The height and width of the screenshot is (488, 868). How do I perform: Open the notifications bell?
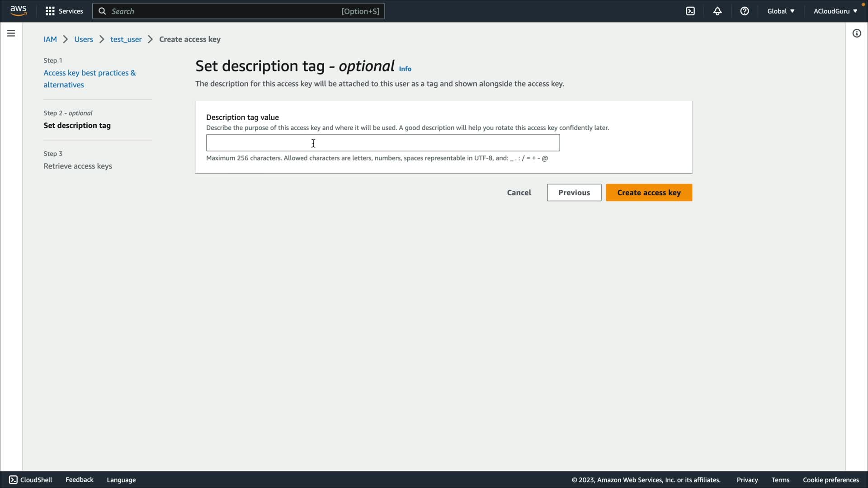click(x=717, y=11)
